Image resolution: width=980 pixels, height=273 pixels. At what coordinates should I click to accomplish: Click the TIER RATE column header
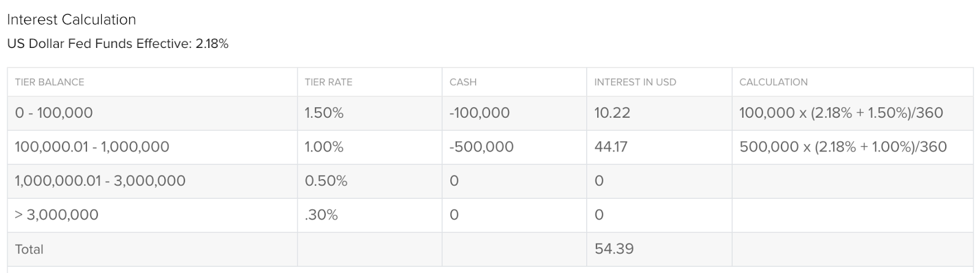[328, 82]
